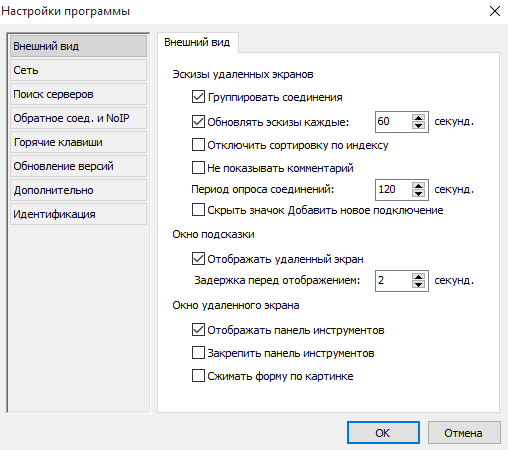Increase the delay before display spinner
This screenshot has width=508, height=450.
pyautogui.click(x=418, y=277)
